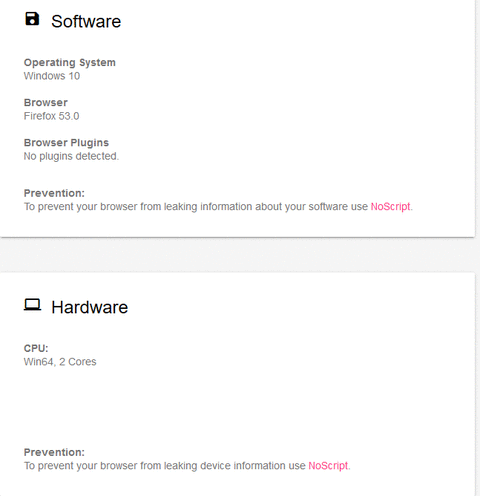Click the Browser Plugins label
This screenshot has width=480, height=496.
[x=66, y=143]
